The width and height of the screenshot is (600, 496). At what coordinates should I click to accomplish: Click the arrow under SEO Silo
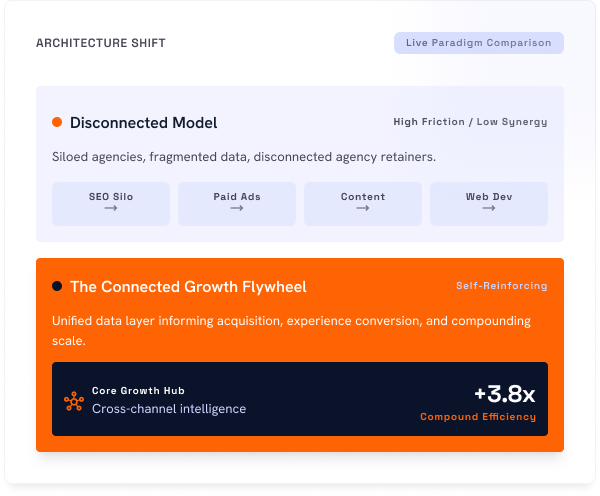tap(111, 208)
